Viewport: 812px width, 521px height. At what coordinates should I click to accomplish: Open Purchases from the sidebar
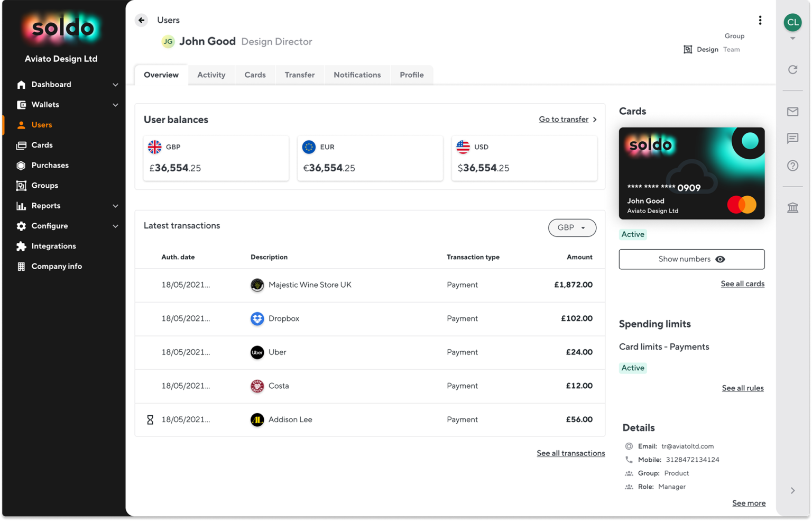tap(49, 165)
